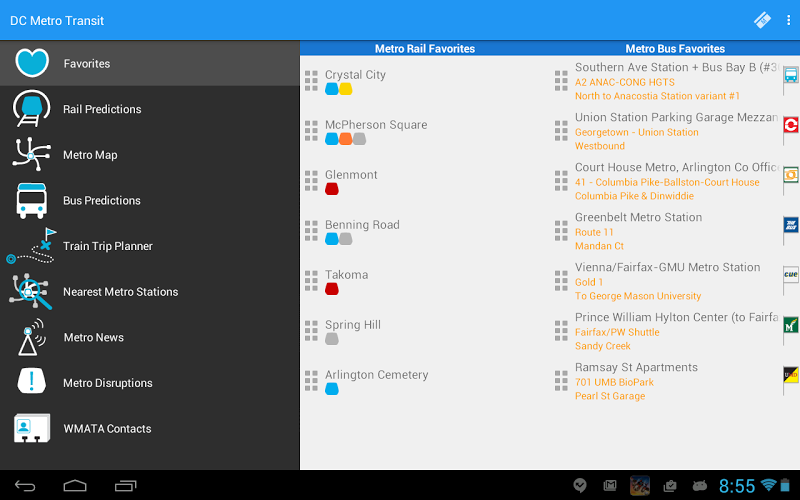This screenshot has height=500, width=800.
Task: Select the Metro Rail Favorites header
Action: click(x=425, y=48)
